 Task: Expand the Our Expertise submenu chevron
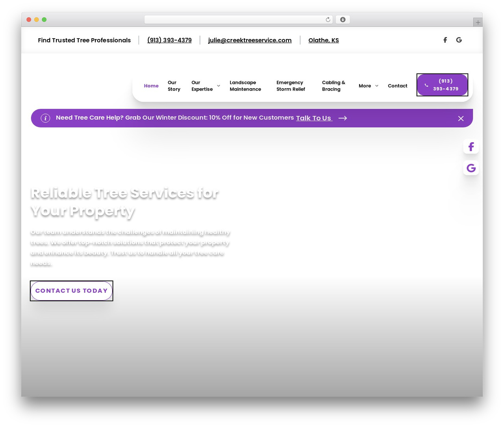219,86
